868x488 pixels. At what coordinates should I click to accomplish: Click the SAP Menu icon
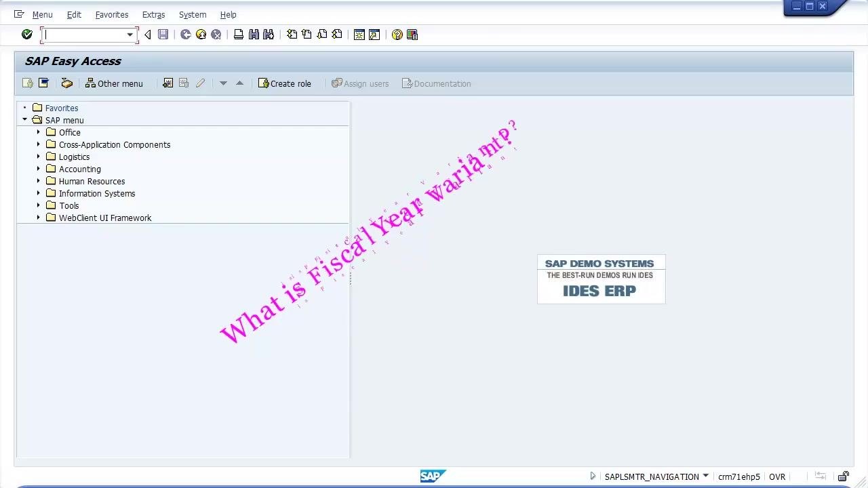pyautogui.click(x=43, y=83)
